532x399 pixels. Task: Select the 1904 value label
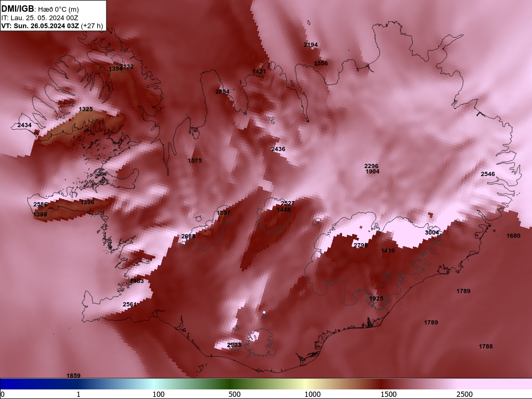372,171
